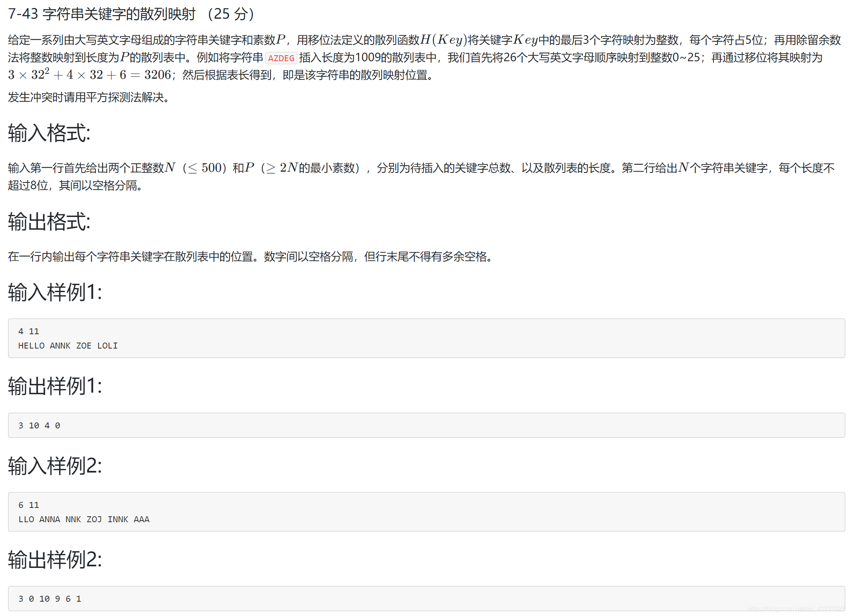Click the output format description paragraph
The width and height of the screenshot is (849, 616).
click(251, 257)
